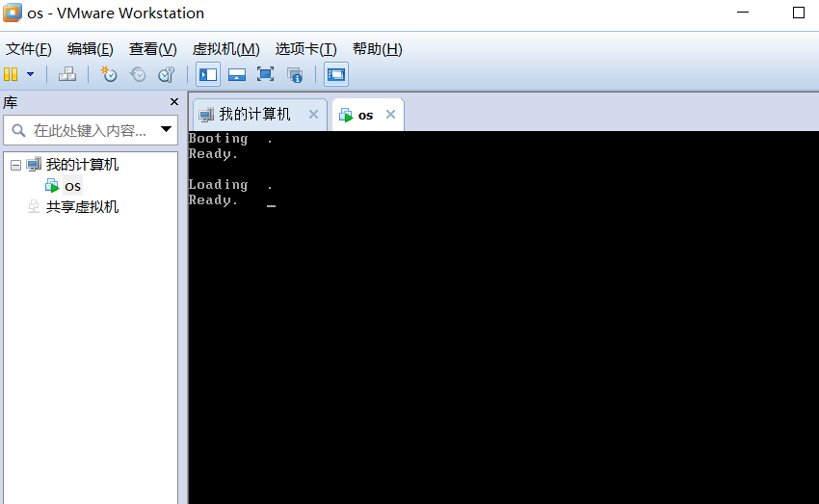Click the 'Booting' text in console
The image size is (819, 504).
(x=219, y=139)
